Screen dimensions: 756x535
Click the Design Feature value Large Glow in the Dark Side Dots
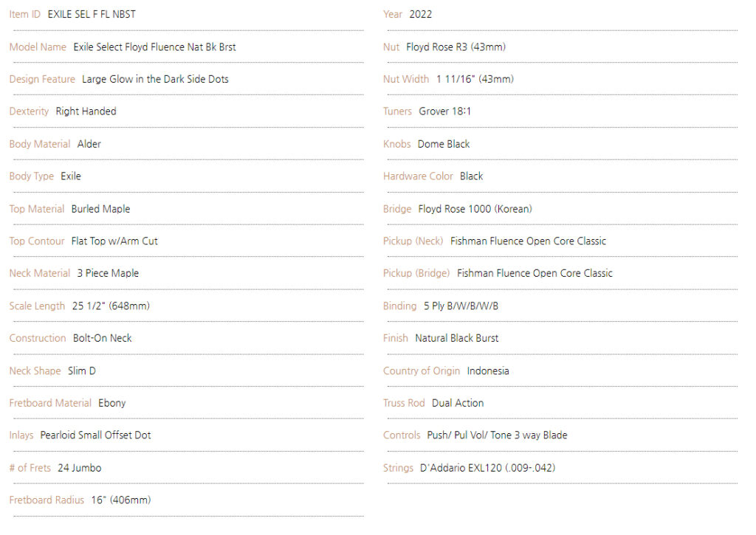pos(155,79)
